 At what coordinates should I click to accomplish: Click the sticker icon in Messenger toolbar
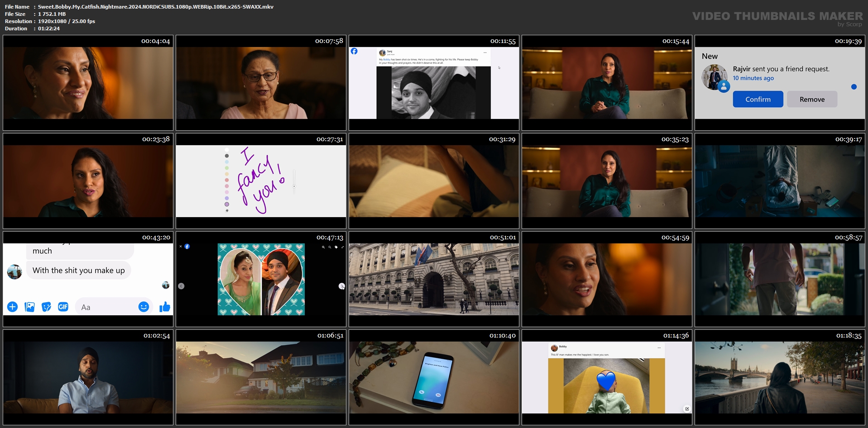(46, 307)
